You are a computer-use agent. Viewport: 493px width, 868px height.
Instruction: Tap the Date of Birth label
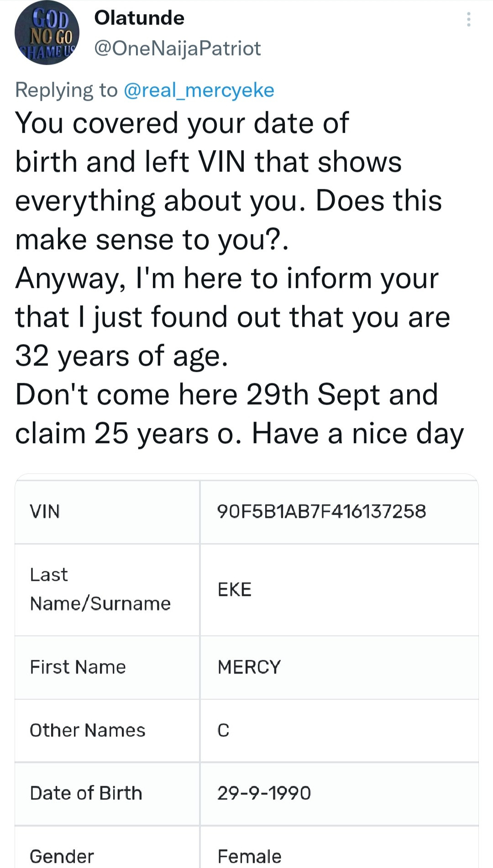point(86,794)
